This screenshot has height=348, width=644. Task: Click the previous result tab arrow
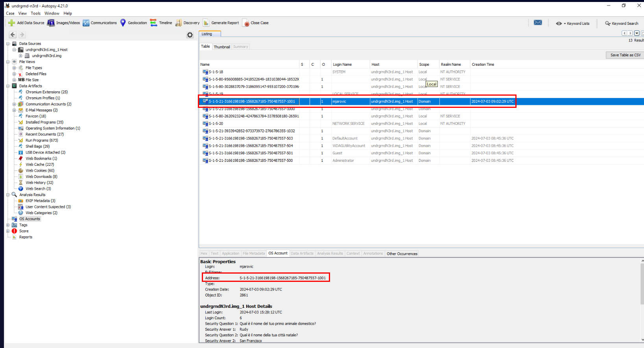(x=624, y=33)
